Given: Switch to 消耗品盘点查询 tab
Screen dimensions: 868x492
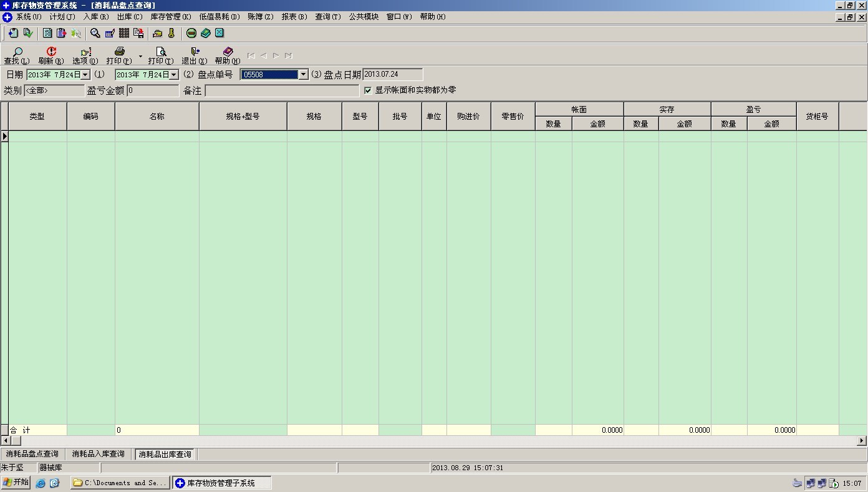Looking at the screenshot, I should (x=32, y=454).
